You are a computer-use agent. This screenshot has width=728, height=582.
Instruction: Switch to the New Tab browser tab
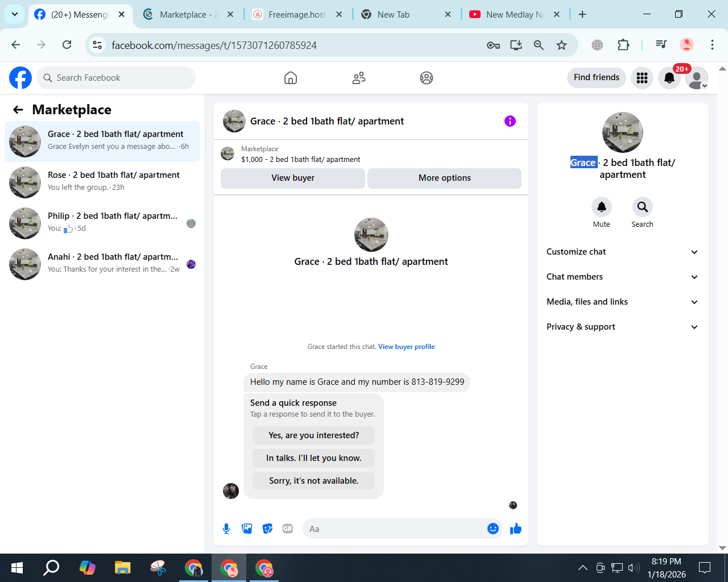point(407,15)
